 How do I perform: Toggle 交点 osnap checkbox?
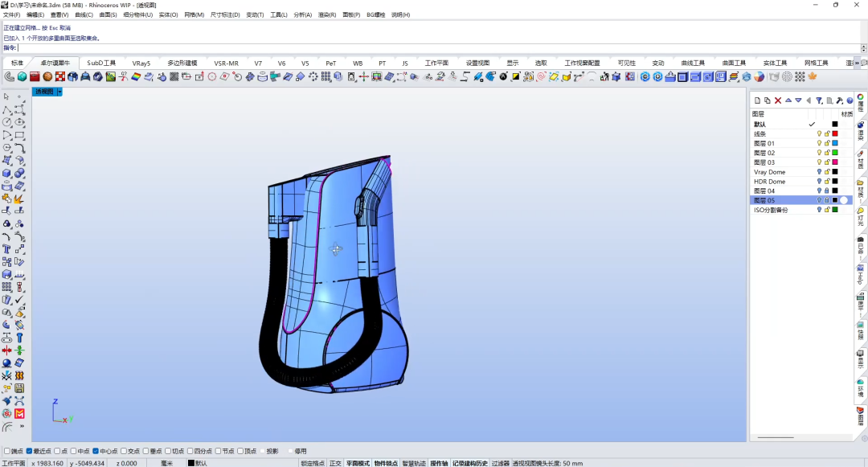[x=124, y=451]
